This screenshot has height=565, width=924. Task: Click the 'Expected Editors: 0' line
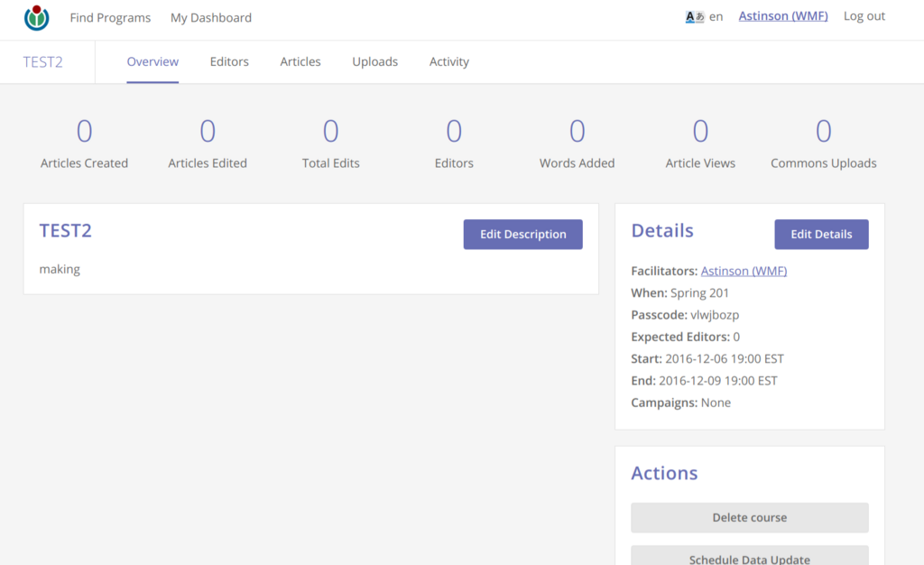[686, 337]
